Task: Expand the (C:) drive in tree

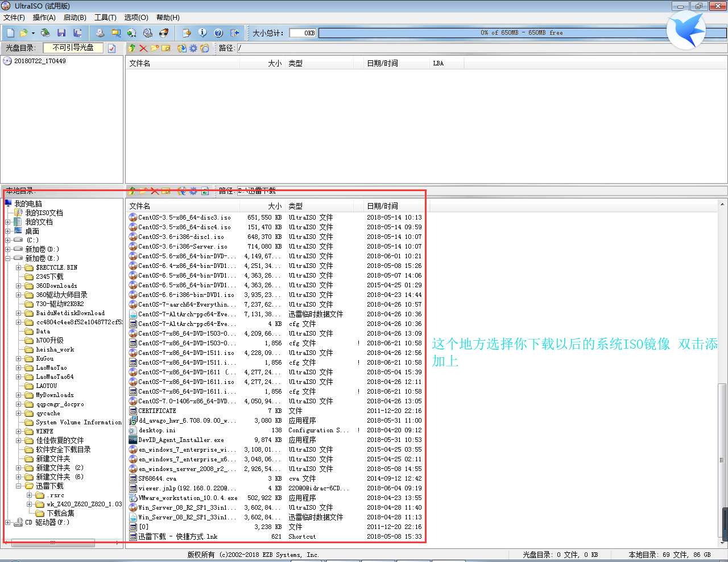Action: click(x=8, y=240)
